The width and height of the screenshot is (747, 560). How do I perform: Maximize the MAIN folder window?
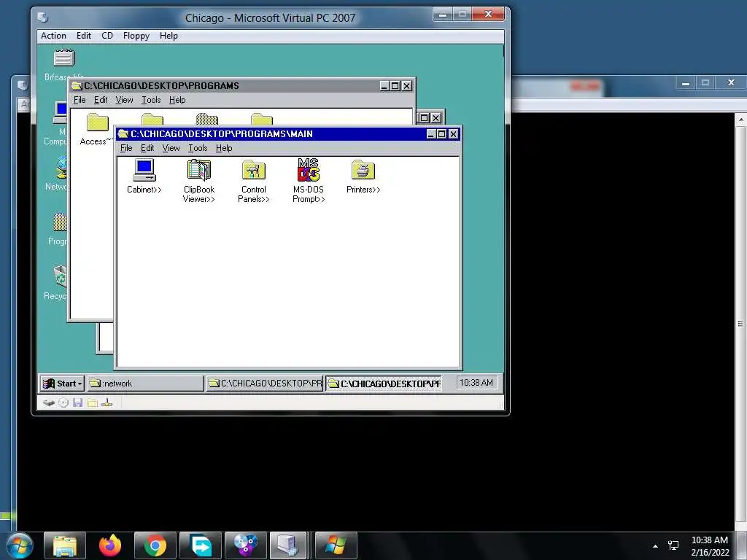(x=441, y=134)
